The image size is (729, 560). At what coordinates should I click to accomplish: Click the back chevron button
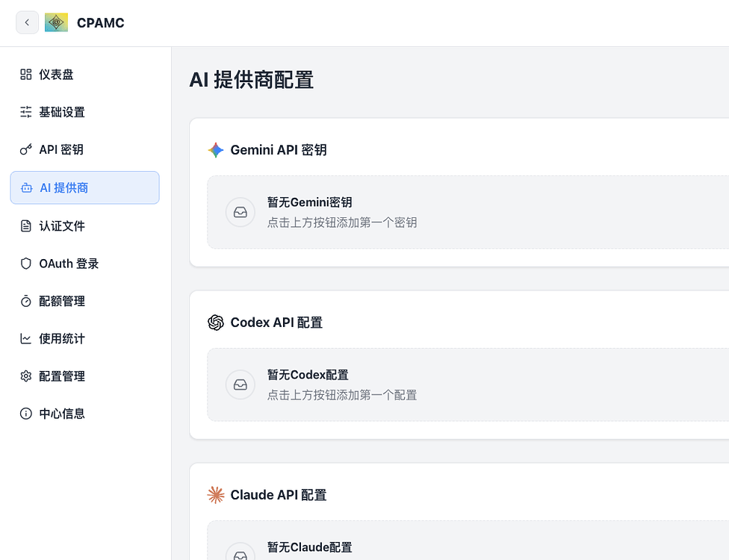[27, 22]
